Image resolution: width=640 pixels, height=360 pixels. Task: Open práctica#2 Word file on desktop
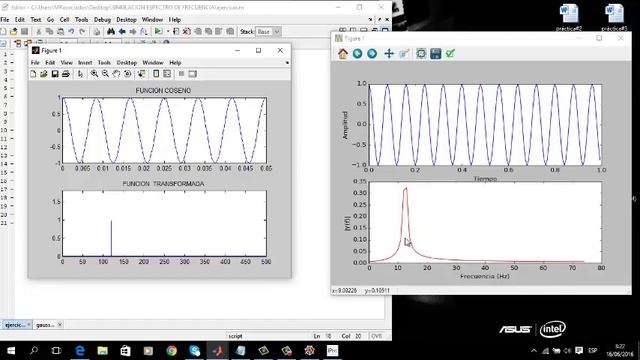pos(569,18)
